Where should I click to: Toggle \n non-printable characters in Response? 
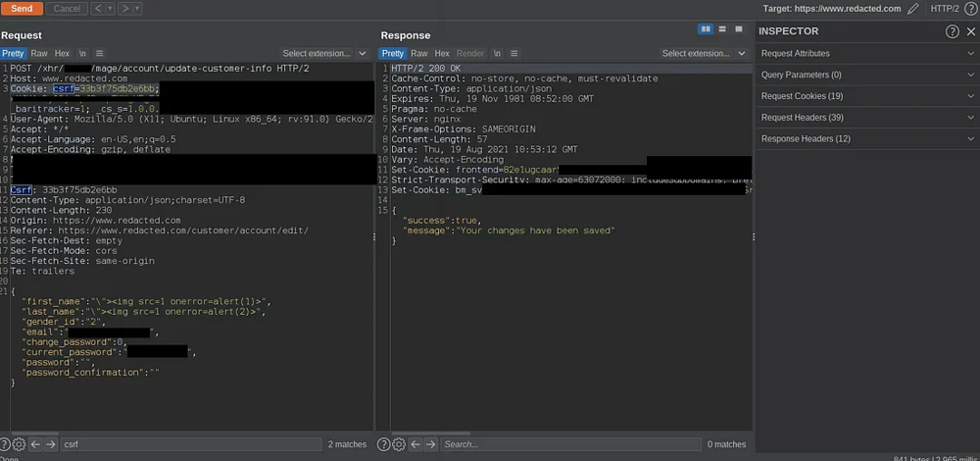coord(497,53)
